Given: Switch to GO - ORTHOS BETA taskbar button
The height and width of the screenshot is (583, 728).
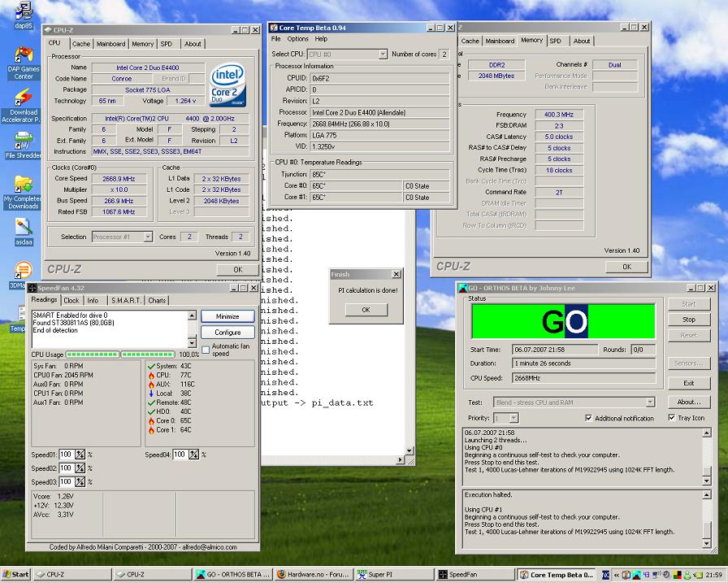Looking at the screenshot, I should point(233,575).
